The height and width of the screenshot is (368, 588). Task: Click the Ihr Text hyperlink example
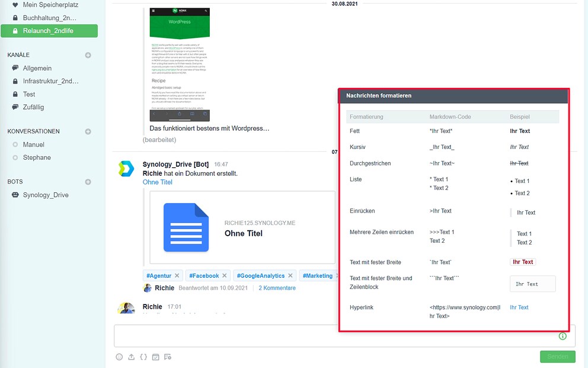(519, 307)
